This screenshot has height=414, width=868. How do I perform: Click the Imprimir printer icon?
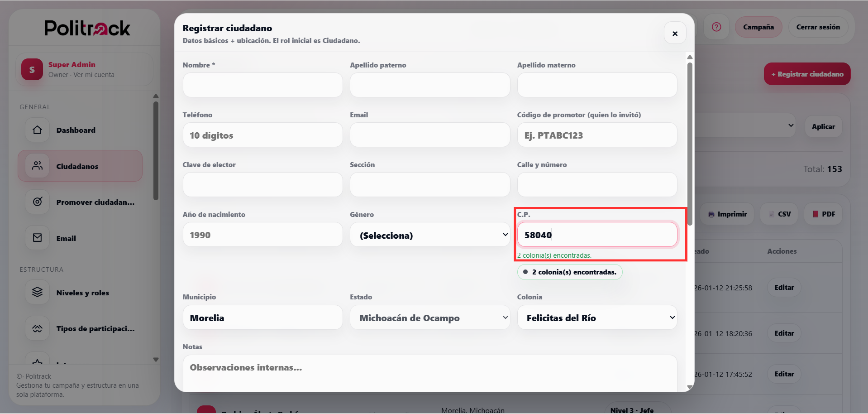click(x=711, y=214)
